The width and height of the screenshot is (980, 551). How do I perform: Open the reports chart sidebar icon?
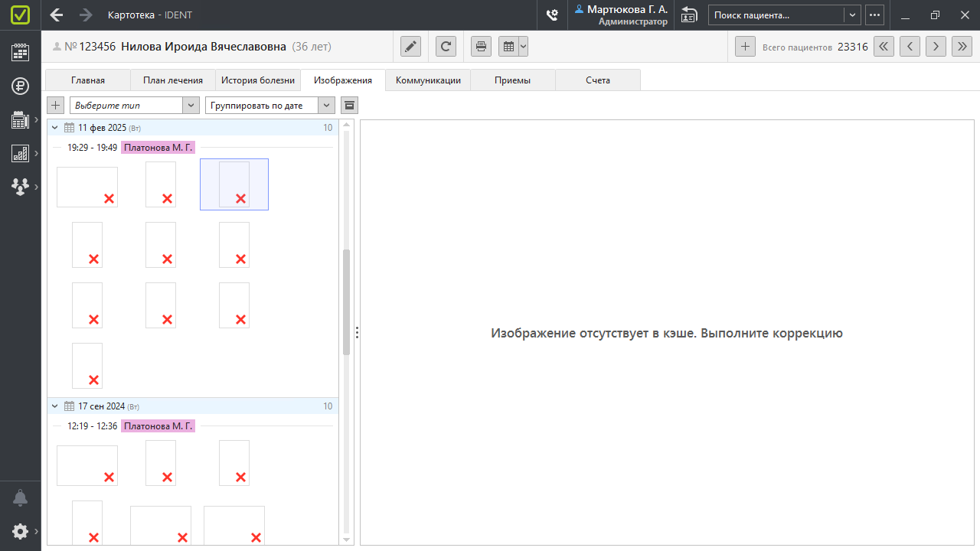(x=21, y=154)
